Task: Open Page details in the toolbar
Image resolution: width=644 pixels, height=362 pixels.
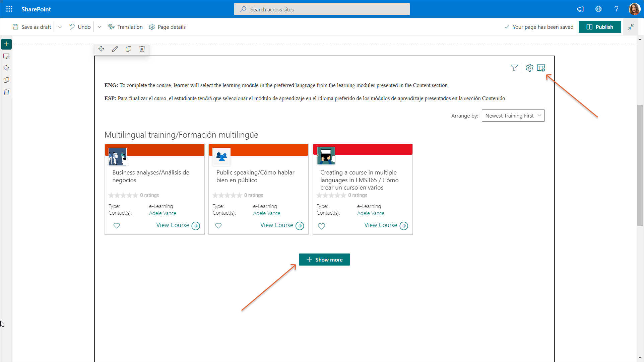Action: tap(167, 27)
